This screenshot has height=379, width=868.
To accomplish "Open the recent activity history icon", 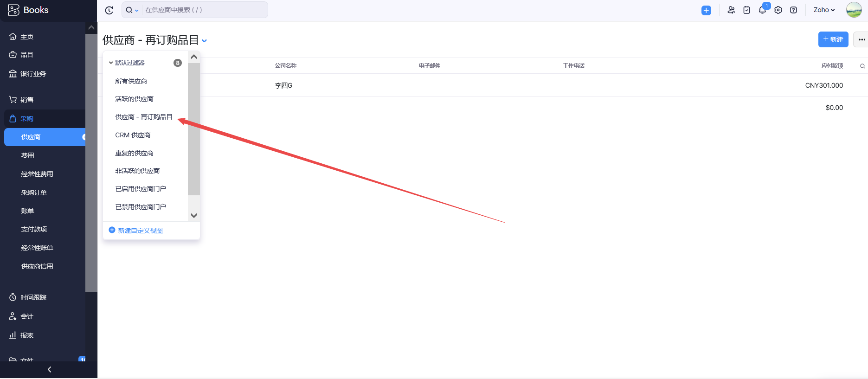I will pyautogui.click(x=109, y=10).
